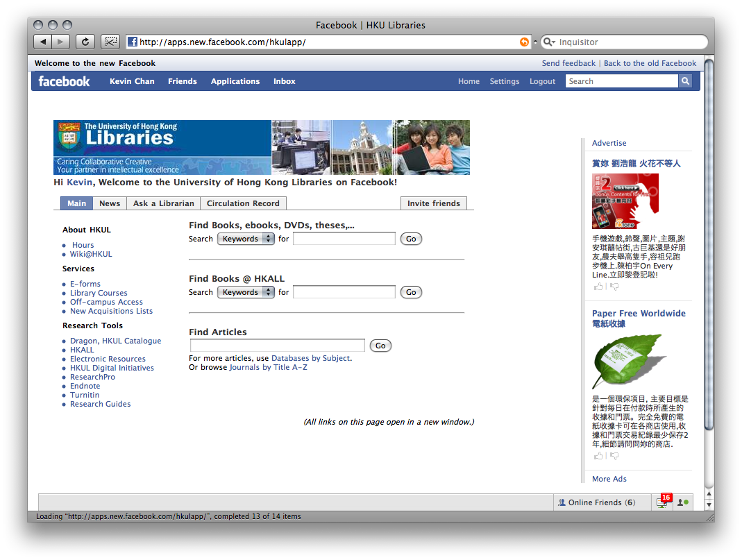This screenshot has height=560, width=742.
Task: Click the Facebook search magnifier icon
Action: [x=685, y=81]
